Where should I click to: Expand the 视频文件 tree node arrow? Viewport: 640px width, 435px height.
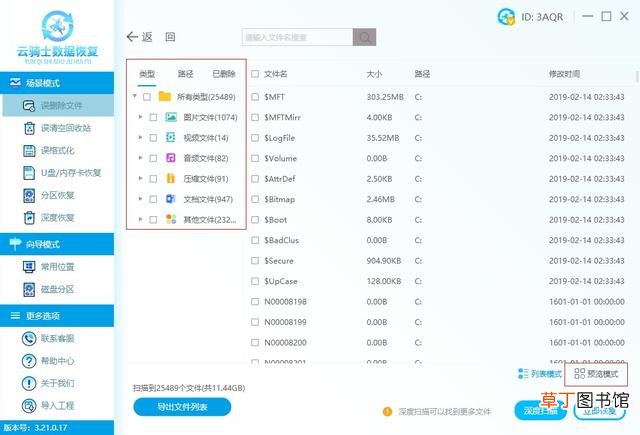[x=140, y=138]
